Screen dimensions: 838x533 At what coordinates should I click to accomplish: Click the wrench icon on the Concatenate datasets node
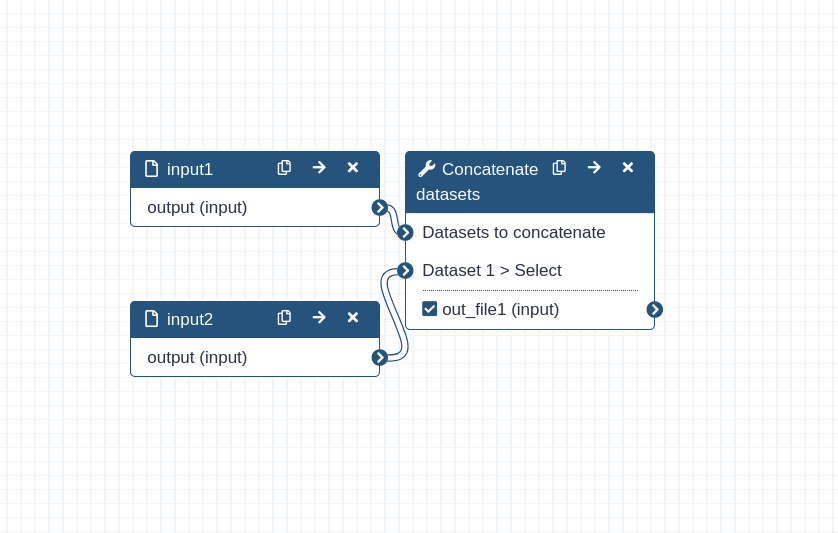(x=426, y=169)
